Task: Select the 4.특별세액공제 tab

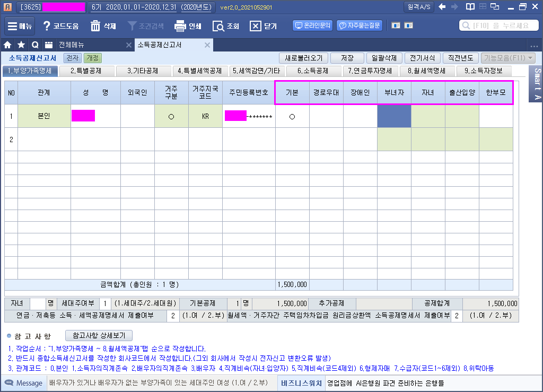Action: tap(199, 71)
